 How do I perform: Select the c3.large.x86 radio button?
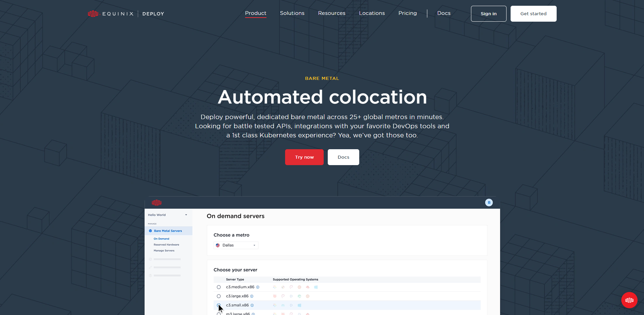coord(219,296)
